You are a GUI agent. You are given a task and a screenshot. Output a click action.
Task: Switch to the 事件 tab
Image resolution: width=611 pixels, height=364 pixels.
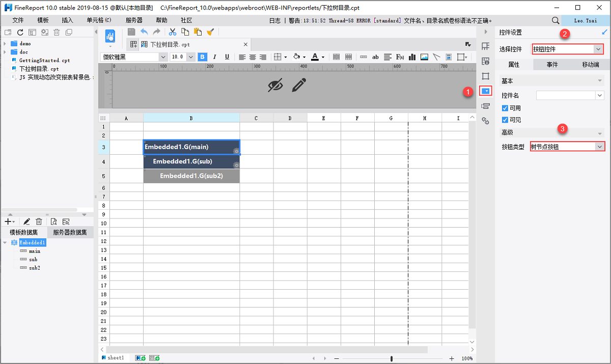[552, 65]
